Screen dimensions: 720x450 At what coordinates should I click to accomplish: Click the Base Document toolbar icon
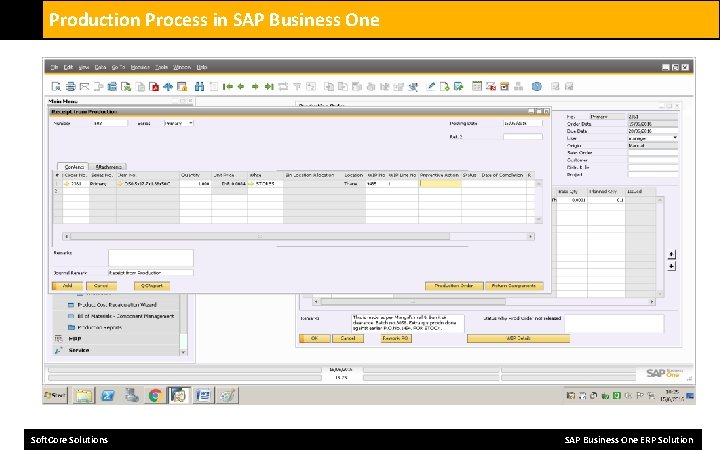[329, 86]
